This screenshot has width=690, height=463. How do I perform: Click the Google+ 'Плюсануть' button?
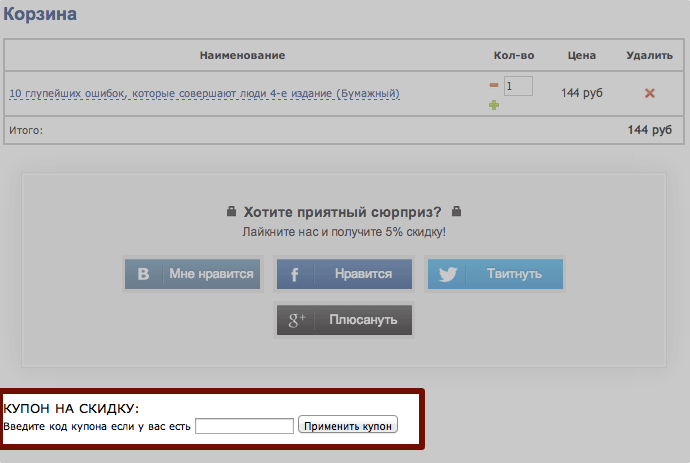click(344, 320)
